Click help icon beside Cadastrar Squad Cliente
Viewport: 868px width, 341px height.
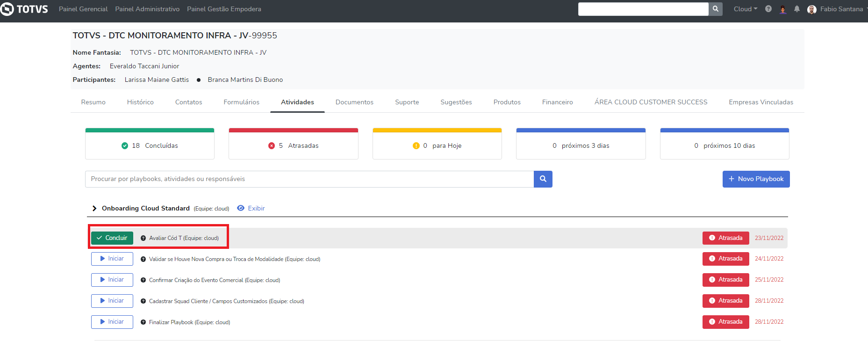143,301
